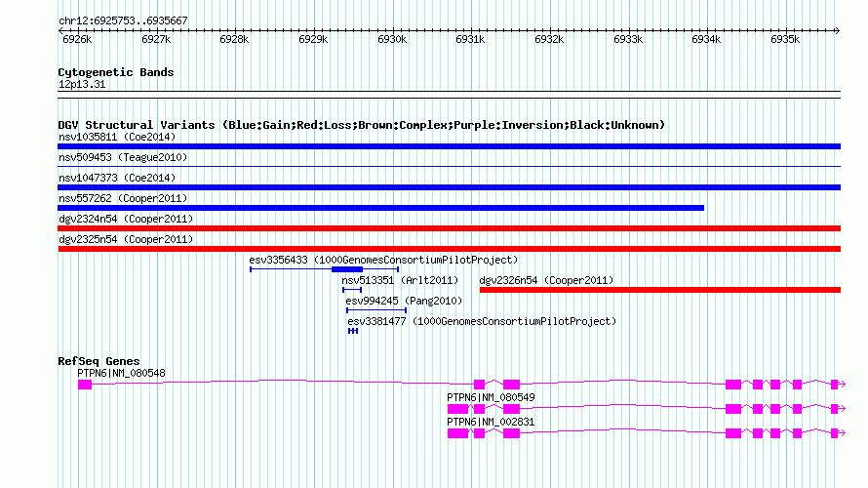The image size is (868, 488).
Task: Select the dgv2325n54 red loss bar
Action: point(449,249)
